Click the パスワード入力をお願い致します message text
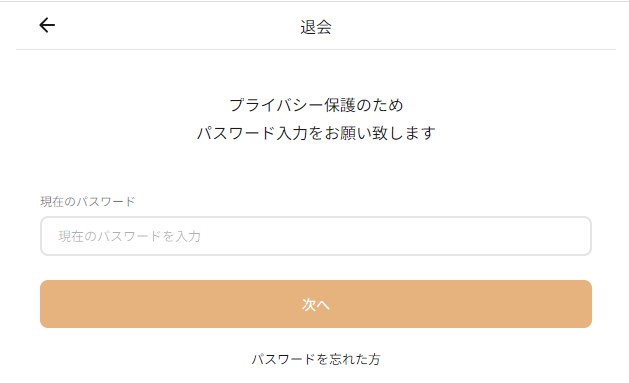629x383 pixels. click(x=316, y=133)
